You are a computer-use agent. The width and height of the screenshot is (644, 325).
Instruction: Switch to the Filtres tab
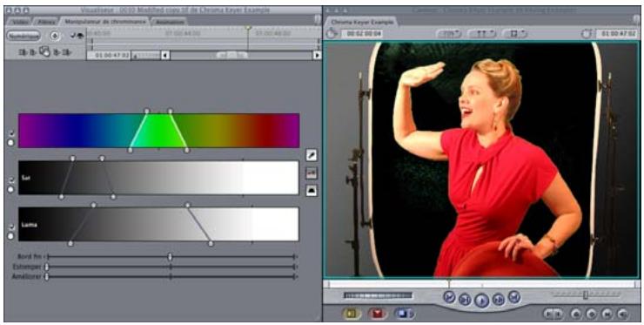(45, 22)
